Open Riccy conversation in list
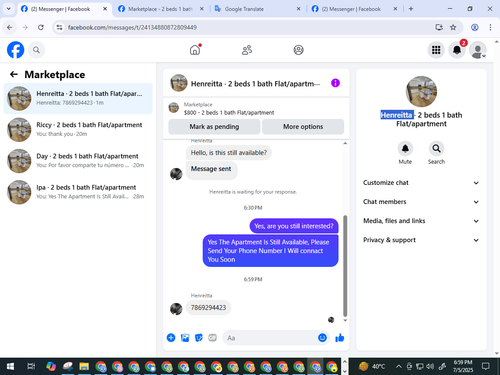 (78, 129)
